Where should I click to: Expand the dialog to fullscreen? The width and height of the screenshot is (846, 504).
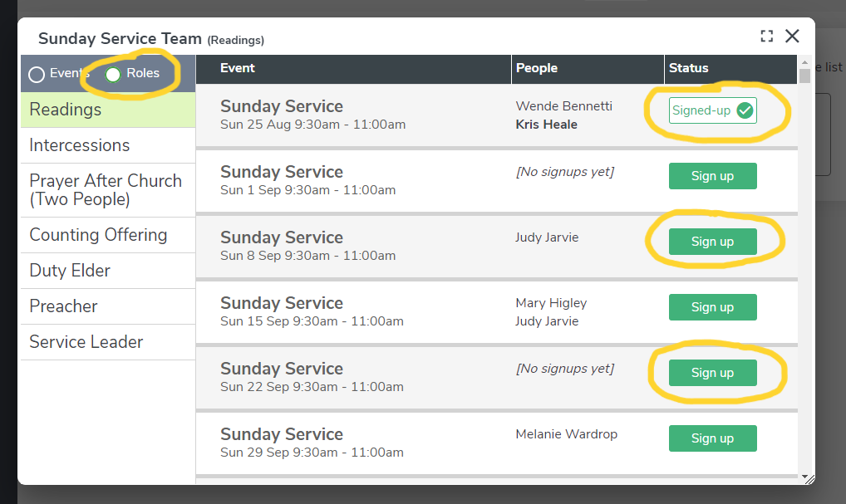(x=766, y=37)
